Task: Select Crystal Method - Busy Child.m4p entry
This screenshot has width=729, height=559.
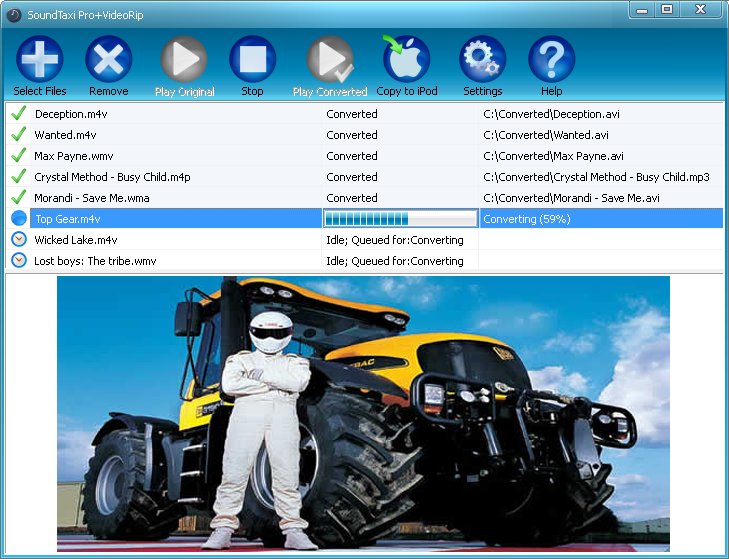Action: (112, 177)
